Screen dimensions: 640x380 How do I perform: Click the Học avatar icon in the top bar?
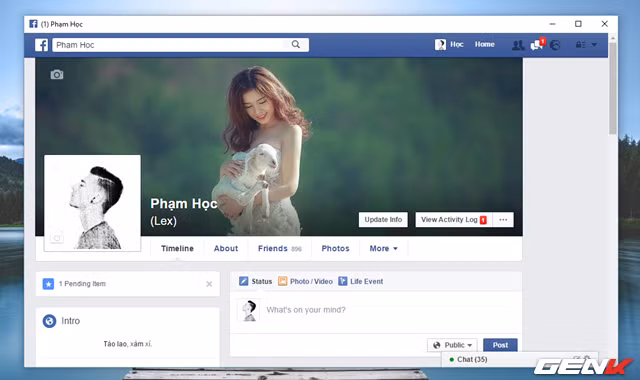coord(440,44)
